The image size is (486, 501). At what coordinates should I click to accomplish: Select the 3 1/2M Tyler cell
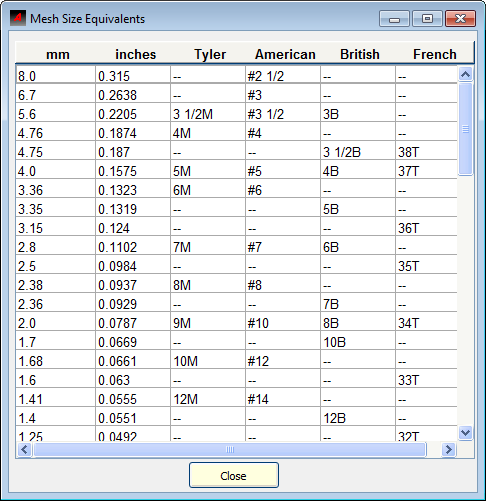pos(208,114)
